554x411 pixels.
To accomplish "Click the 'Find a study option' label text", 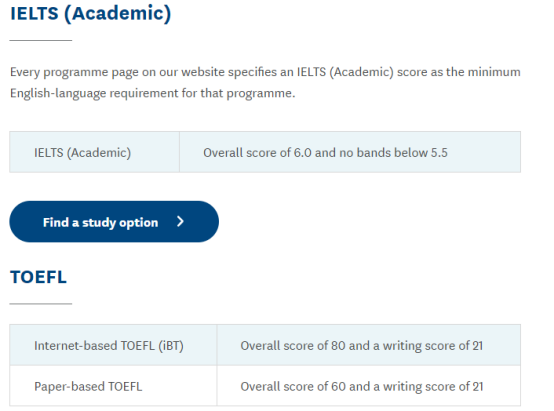I will click(x=100, y=223).
